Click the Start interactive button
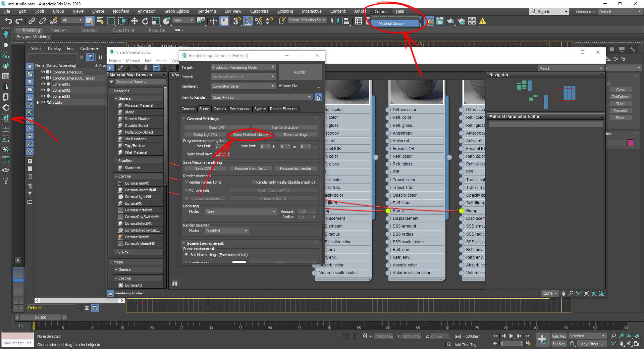The width and height of the screenshot is (644, 349). (284, 128)
